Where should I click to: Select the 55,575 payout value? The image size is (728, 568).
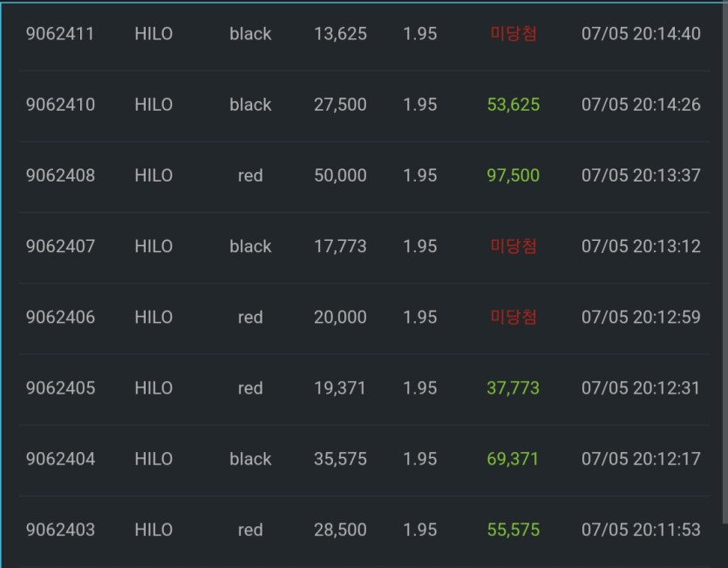514,530
